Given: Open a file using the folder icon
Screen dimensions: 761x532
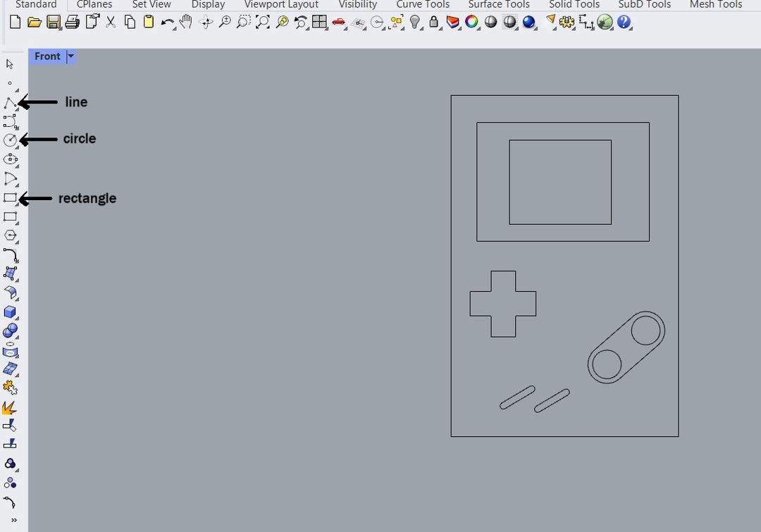Looking at the screenshot, I should [34, 23].
